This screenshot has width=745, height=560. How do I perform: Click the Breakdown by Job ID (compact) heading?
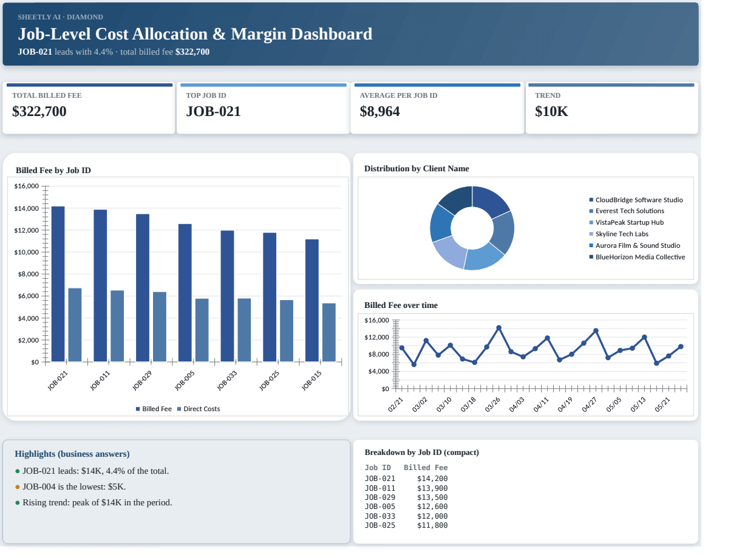[x=421, y=452]
